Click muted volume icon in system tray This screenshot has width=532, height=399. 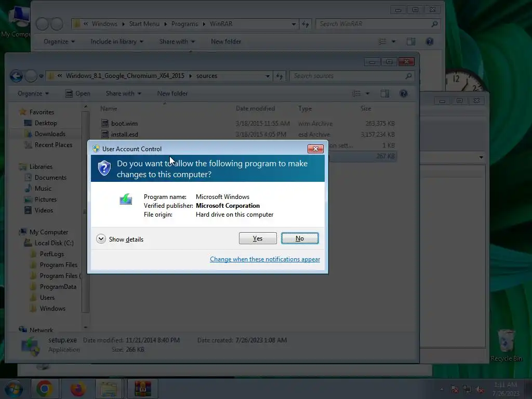click(480, 390)
